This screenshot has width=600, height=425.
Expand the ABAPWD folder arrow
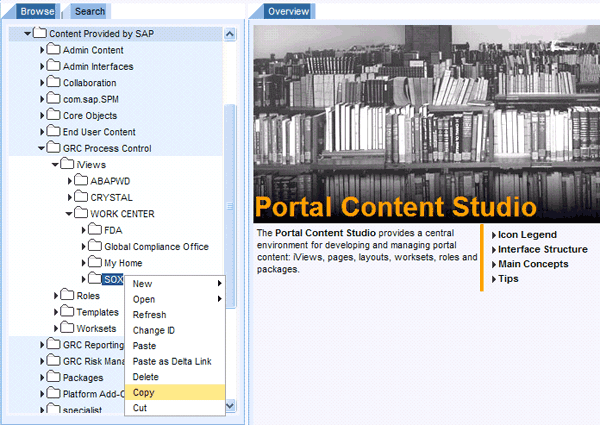pyautogui.click(x=70, y=181)
